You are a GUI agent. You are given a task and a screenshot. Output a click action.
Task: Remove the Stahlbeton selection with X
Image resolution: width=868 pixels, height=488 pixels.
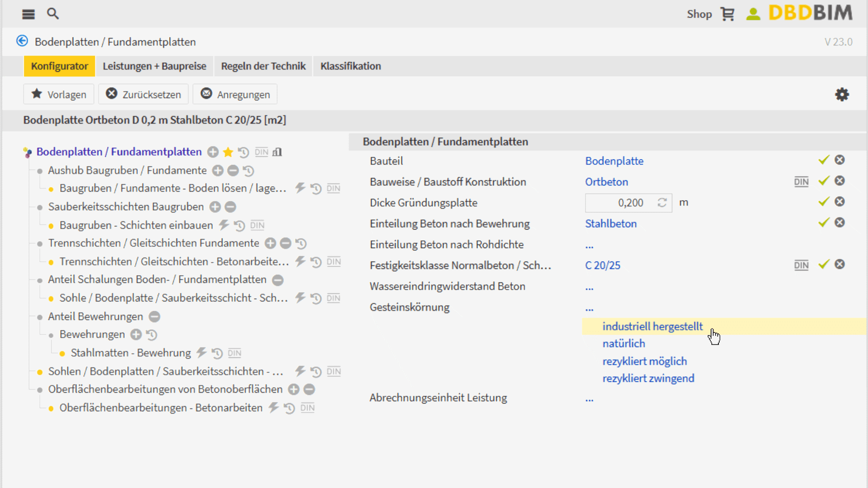click(840, 222)
